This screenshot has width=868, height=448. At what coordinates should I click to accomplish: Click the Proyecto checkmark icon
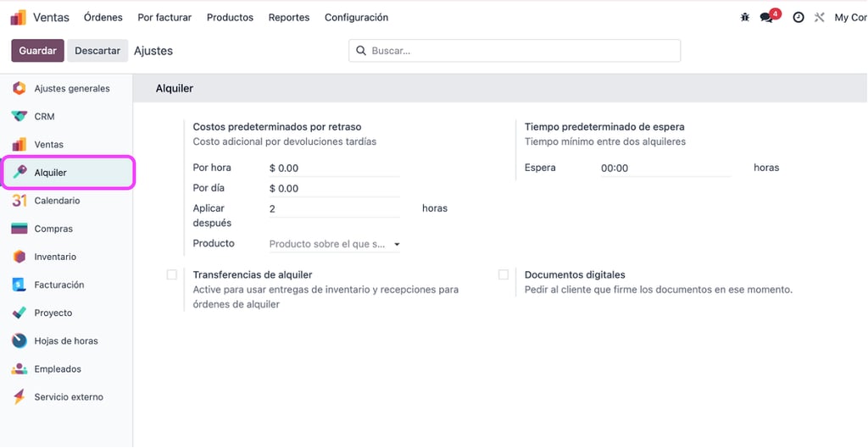click(x=19, y=313)
